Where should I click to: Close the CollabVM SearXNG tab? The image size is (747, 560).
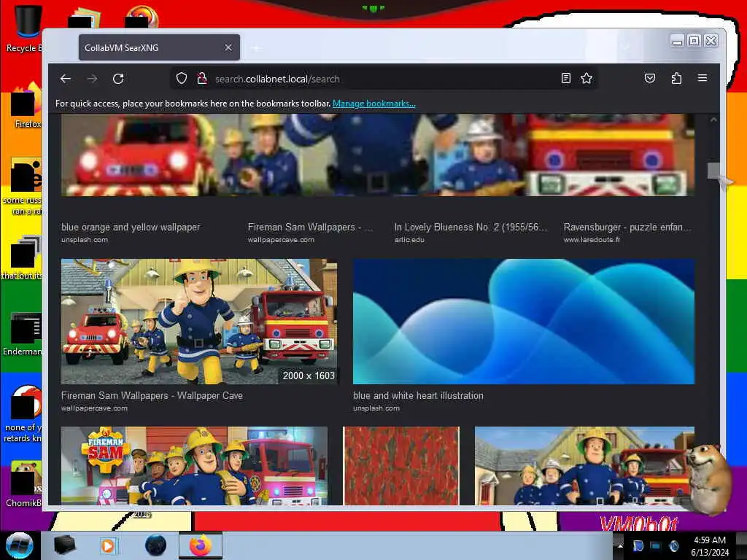click(228, 47)
